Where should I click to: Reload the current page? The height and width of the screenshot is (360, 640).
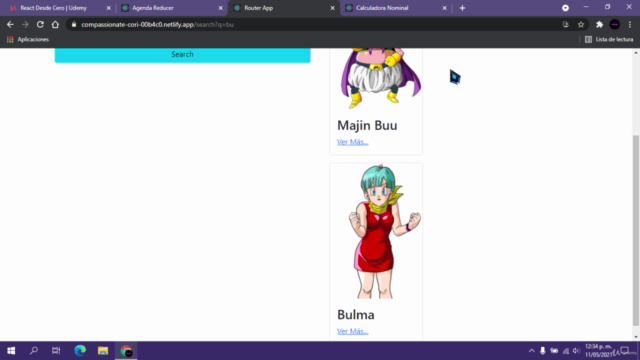(x=40, y=24)
